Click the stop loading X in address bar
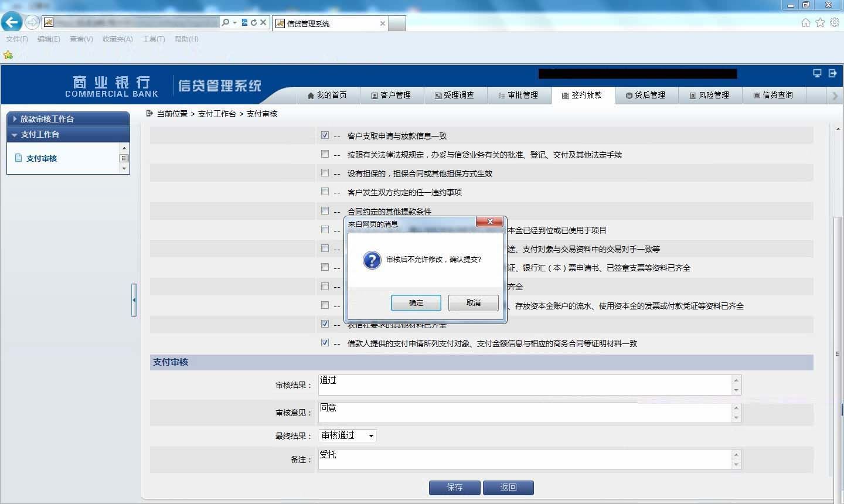Viewport: 844px width, 504px height. pos(263,22)
